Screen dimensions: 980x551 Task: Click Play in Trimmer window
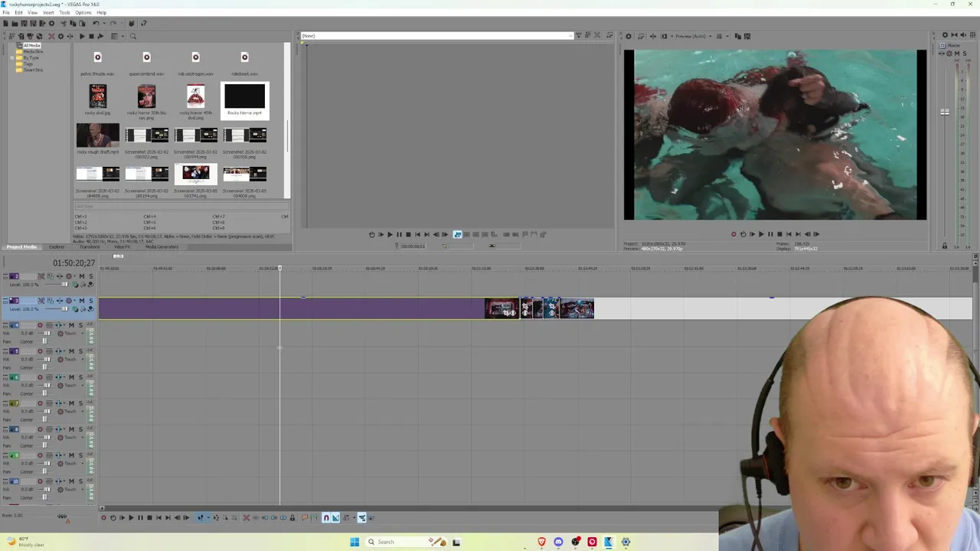click(390, 234)
